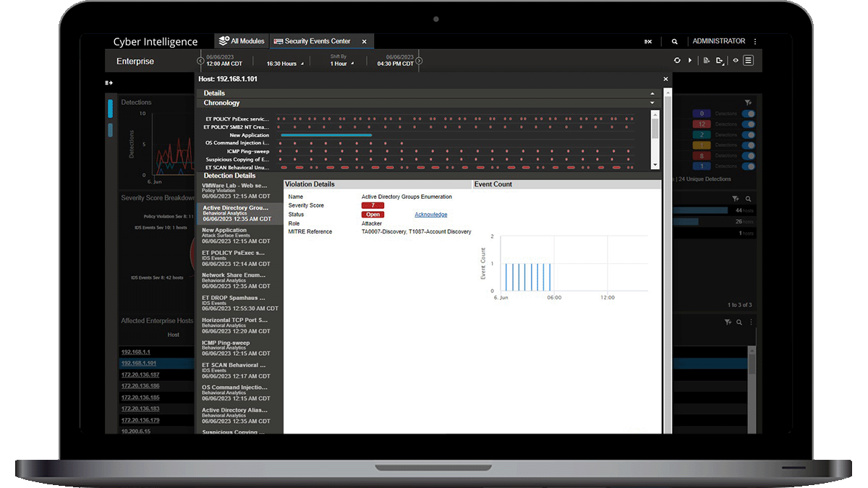Open the Shift By 1 Hour dropdown
868x488 pixels.
click(x=341, y=64)
